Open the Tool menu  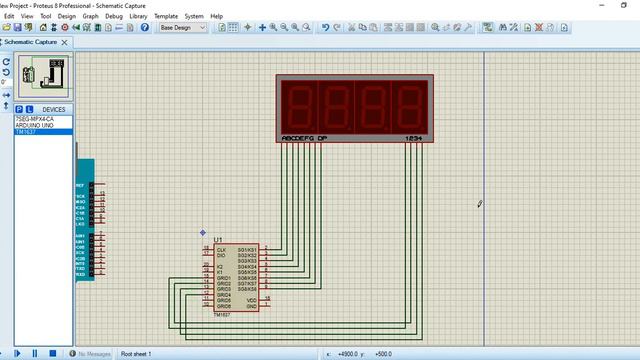pyautogui.click(x=46, y=16)
